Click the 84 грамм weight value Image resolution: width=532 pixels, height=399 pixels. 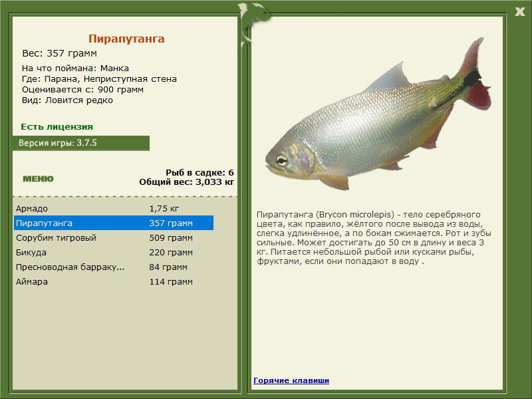168,267
